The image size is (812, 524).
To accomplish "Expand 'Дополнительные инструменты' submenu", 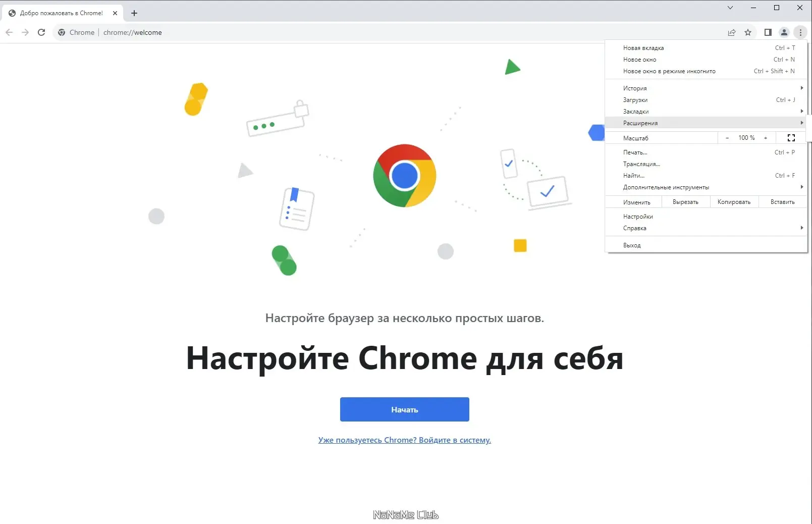I will click(x=706, y=187).
